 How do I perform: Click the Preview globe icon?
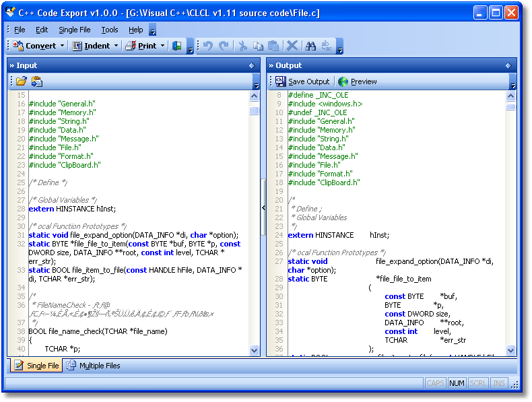tap(343, 81)
